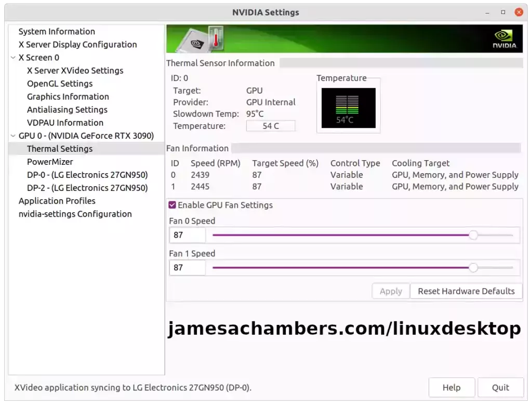Click the Target Speed (%) column header
Image resolution: width=532 pixels, height=405 pixels.
point(285,163)
